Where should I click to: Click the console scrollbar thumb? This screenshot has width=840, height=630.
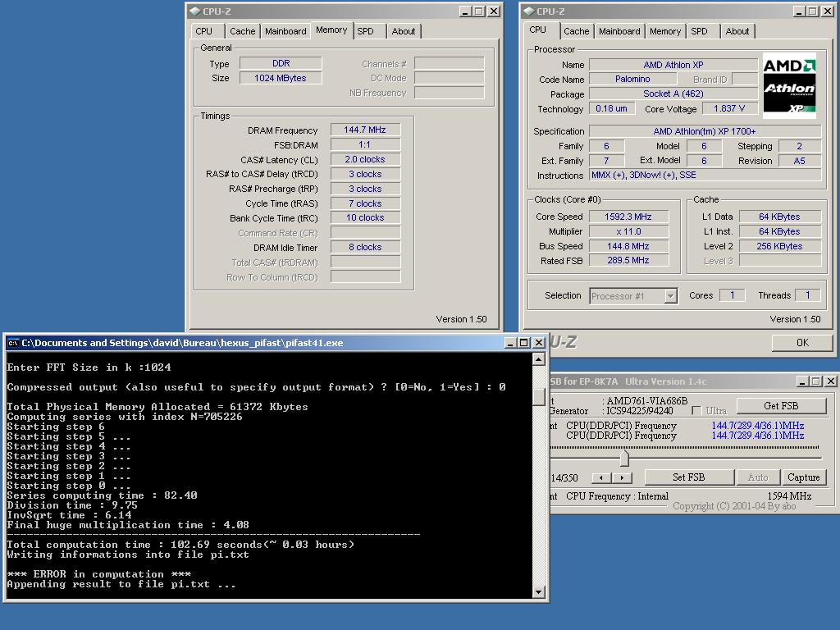point(539,397)
